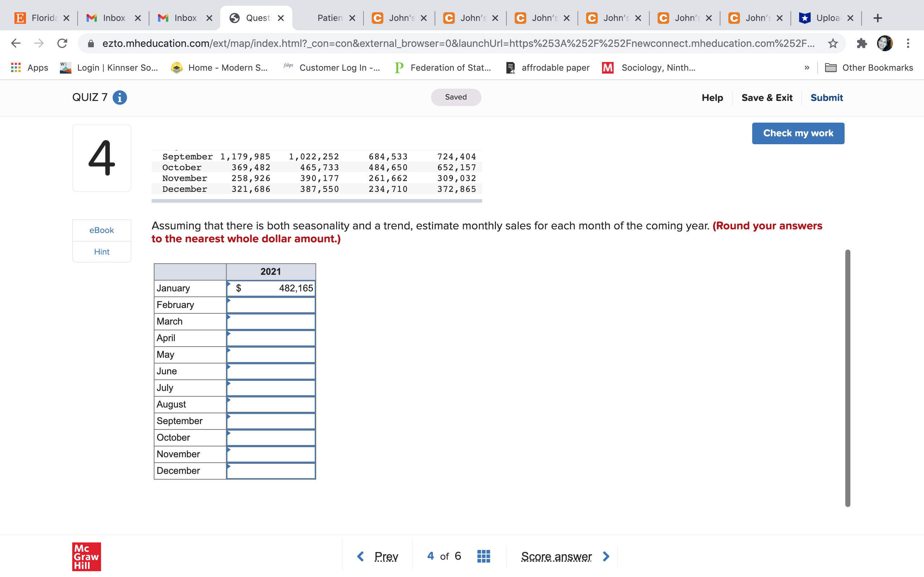
Task: Click the vertical question scrollbar
Action: point(847,378)
